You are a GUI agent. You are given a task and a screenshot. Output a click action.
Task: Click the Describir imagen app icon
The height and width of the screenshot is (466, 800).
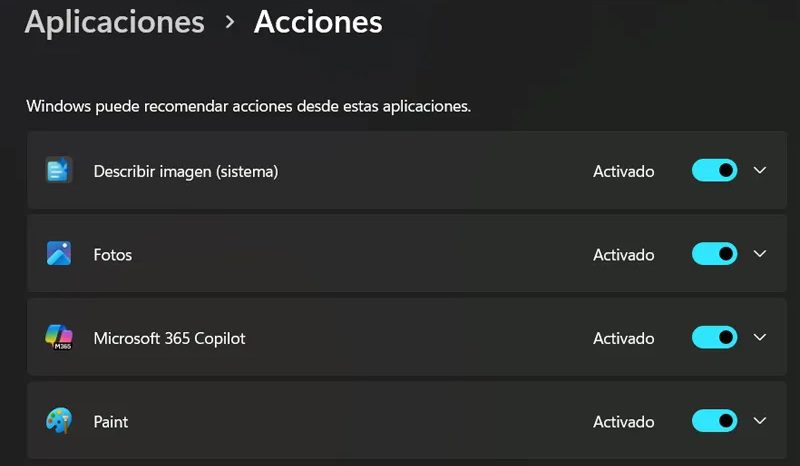click(59, 171)
